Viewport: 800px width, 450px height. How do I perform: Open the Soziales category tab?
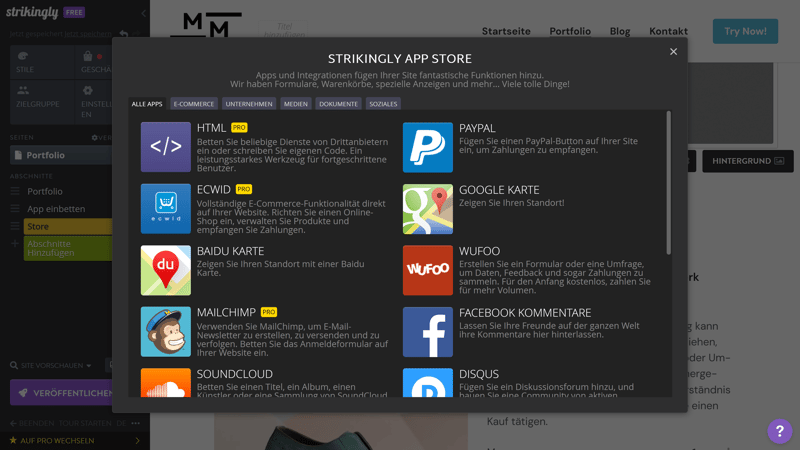click(x=383, y=104)
